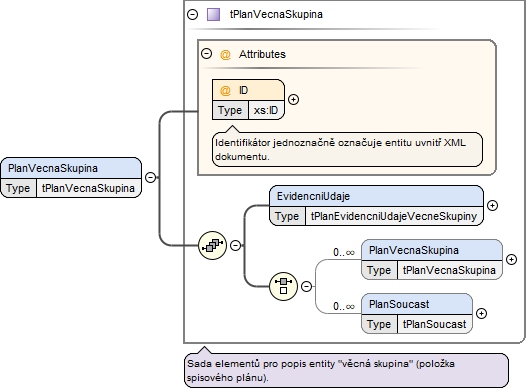Expand the nested PlanVecnaSkupina element
527x391 pixels.
pyautogui.click(x=511, y=259)
